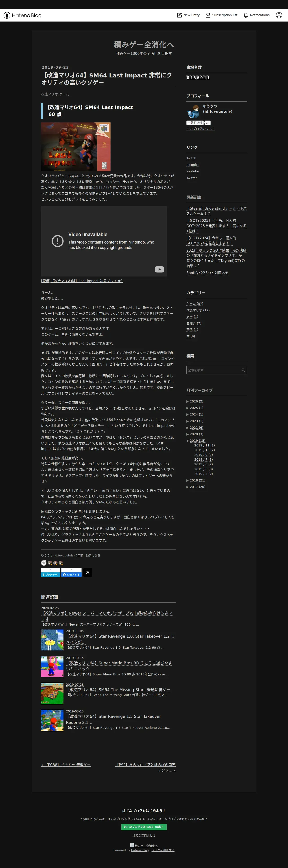288x868 pixels.
Task: Go to next post 【PS2】風のクロノア2
Action: 146,768
